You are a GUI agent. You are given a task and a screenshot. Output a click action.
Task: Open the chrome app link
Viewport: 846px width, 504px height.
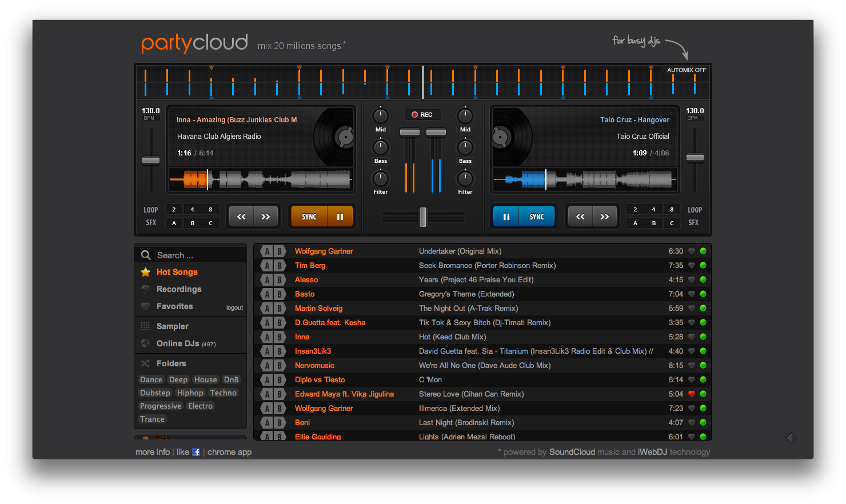[x=229, y=452]
